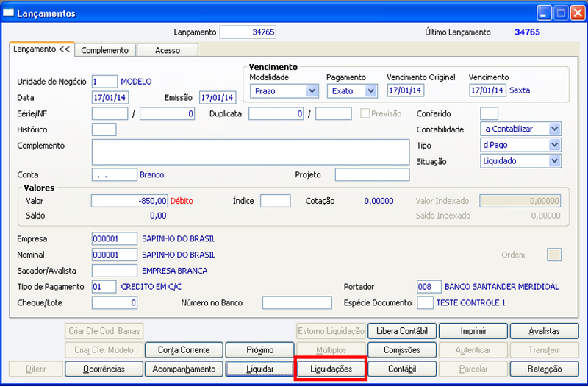588x387 pixels.
Task: Open Conta Corrente
Action: 184,349
